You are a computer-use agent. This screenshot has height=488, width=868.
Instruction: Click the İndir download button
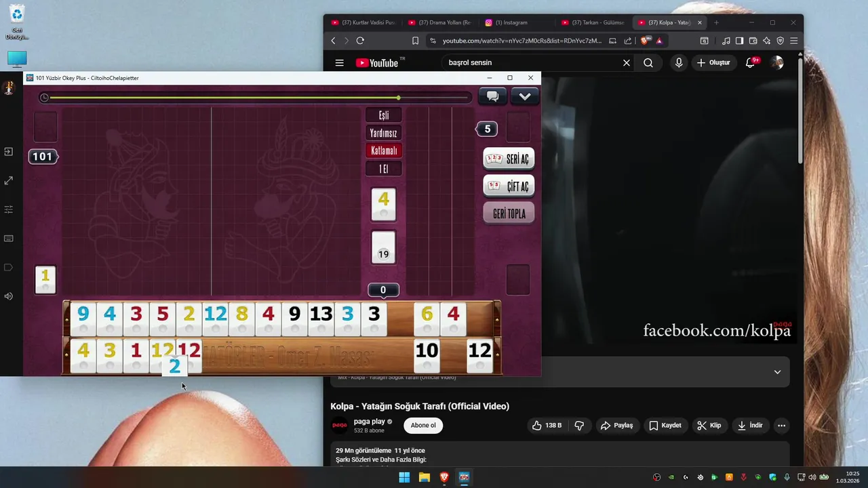[750, 426]
